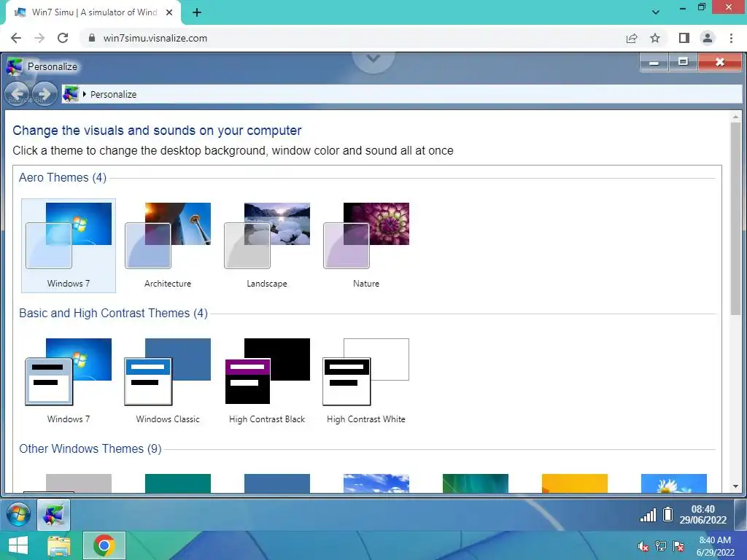
Task: Select the green aurora theme thumbnail
Action: pos(475,483)
